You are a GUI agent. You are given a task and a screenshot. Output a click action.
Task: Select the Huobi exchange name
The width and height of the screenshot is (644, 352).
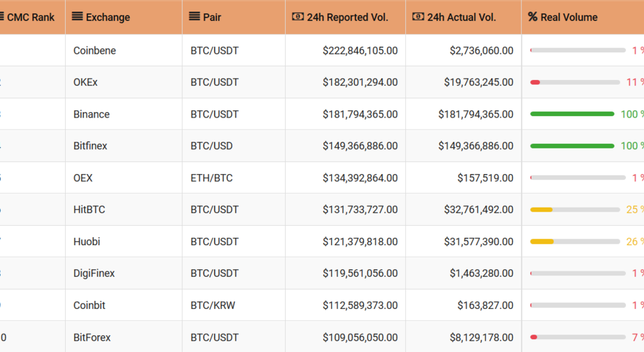tap(87, 242)
